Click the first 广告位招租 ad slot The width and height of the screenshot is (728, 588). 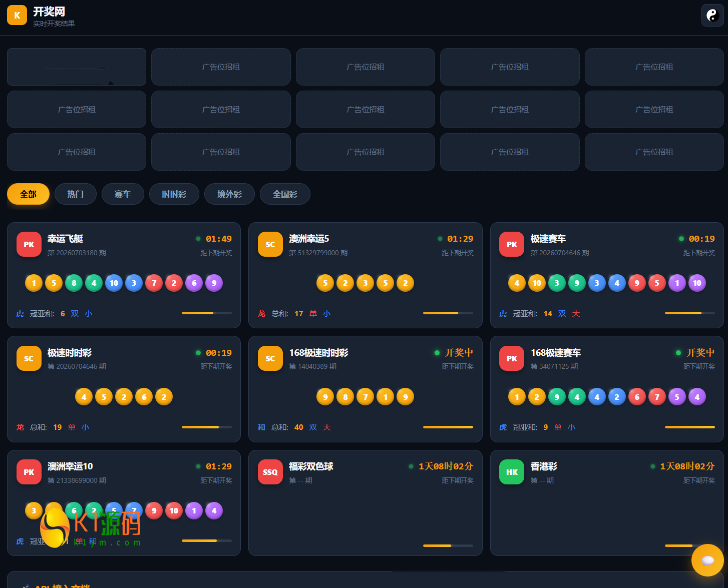pos(221,67)
